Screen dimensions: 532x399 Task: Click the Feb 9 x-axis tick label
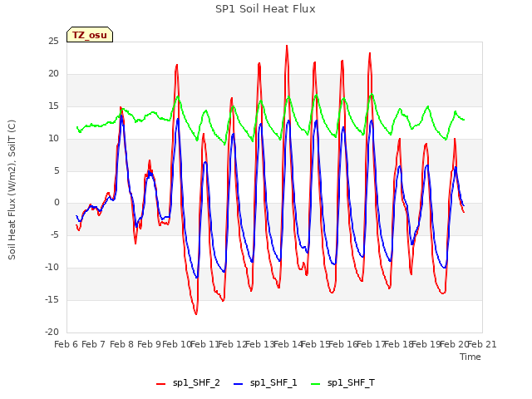(x=150, y=344)
